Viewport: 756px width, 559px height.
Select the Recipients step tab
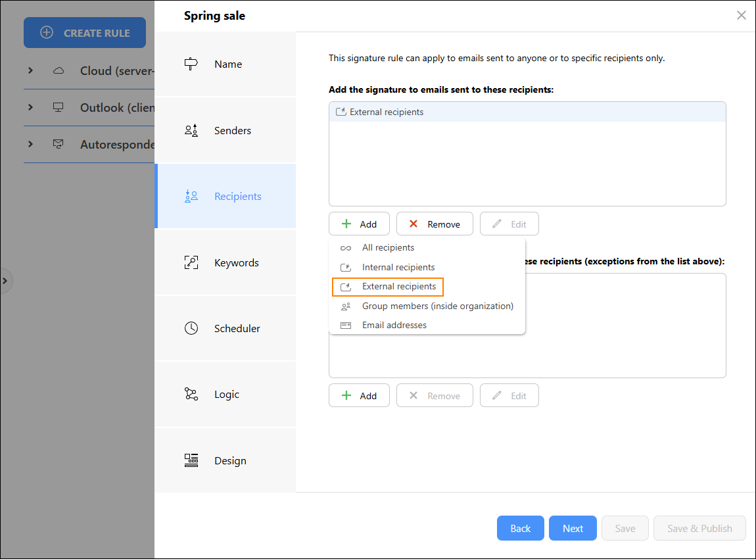pos(225,196)
